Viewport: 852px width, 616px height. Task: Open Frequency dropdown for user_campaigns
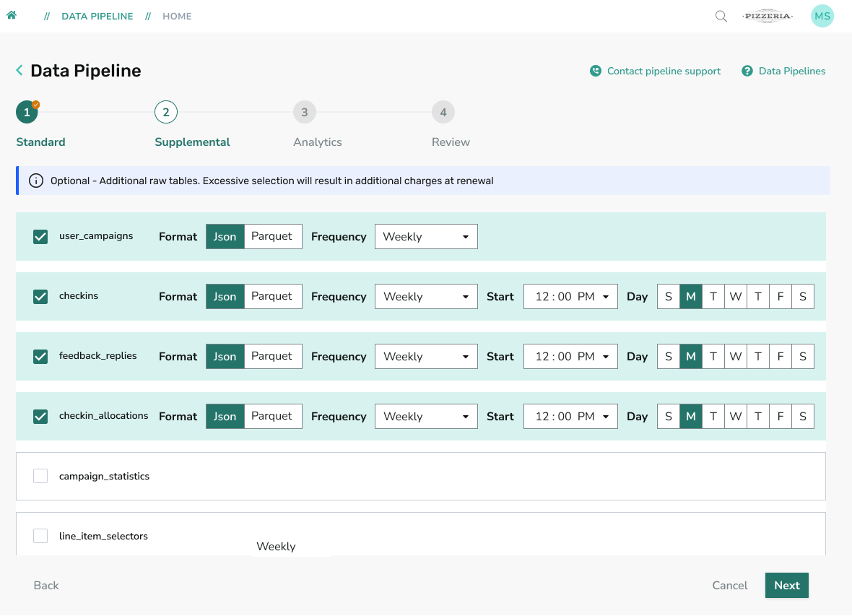coord(426,236)
